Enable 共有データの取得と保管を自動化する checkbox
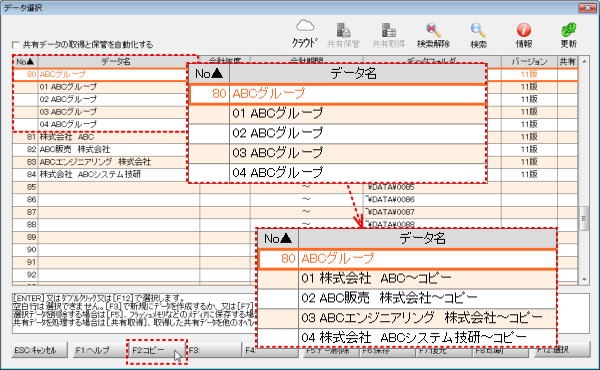 16,45
